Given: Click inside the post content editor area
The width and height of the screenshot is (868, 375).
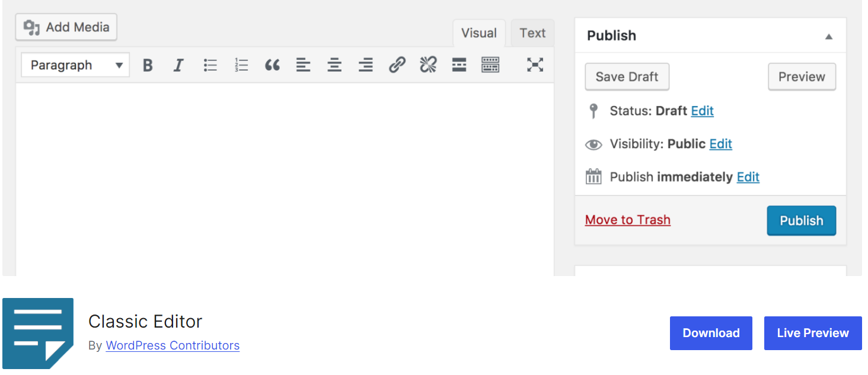Looking at the screenshot, I should (285, 178).
